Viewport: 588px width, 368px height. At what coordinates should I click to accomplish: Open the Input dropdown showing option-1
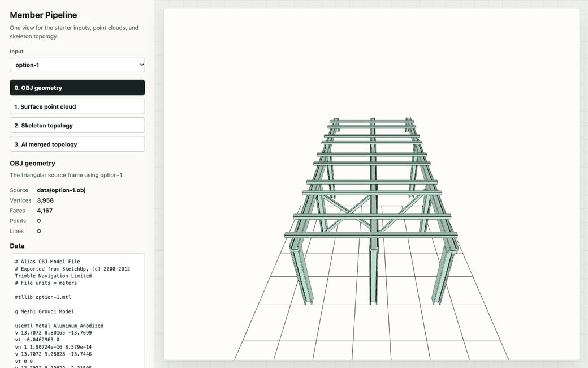click(x=77, y=65)
